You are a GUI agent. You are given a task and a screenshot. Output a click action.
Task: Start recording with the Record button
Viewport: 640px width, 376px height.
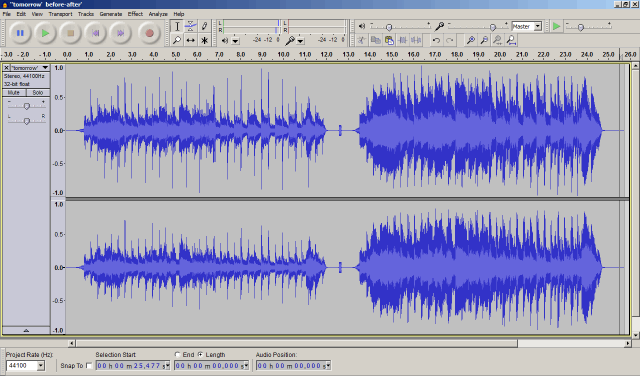point(149,33)
